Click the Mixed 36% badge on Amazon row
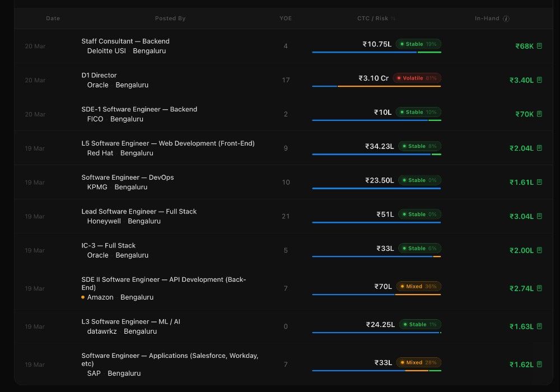 click(x=418, y=286)
